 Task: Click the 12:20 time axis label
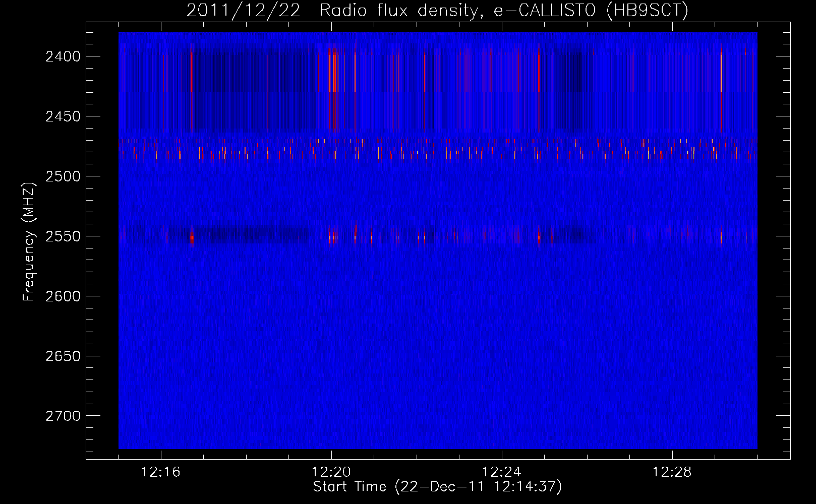331,472
